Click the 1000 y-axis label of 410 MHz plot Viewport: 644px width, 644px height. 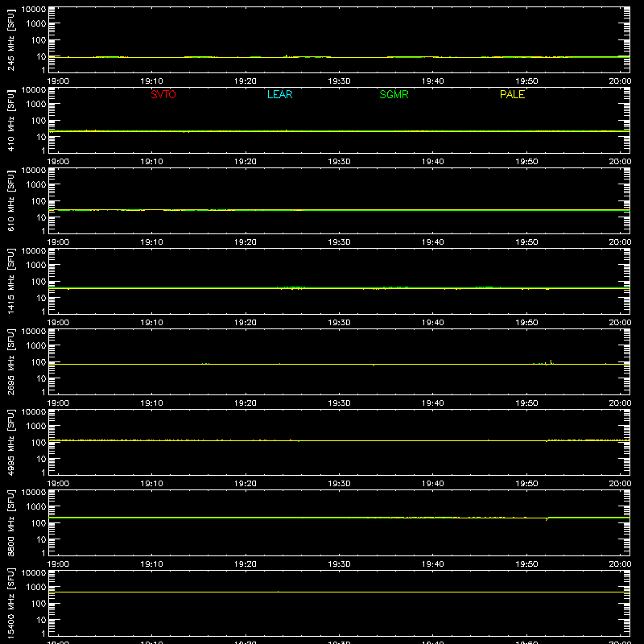click(36, 104)
